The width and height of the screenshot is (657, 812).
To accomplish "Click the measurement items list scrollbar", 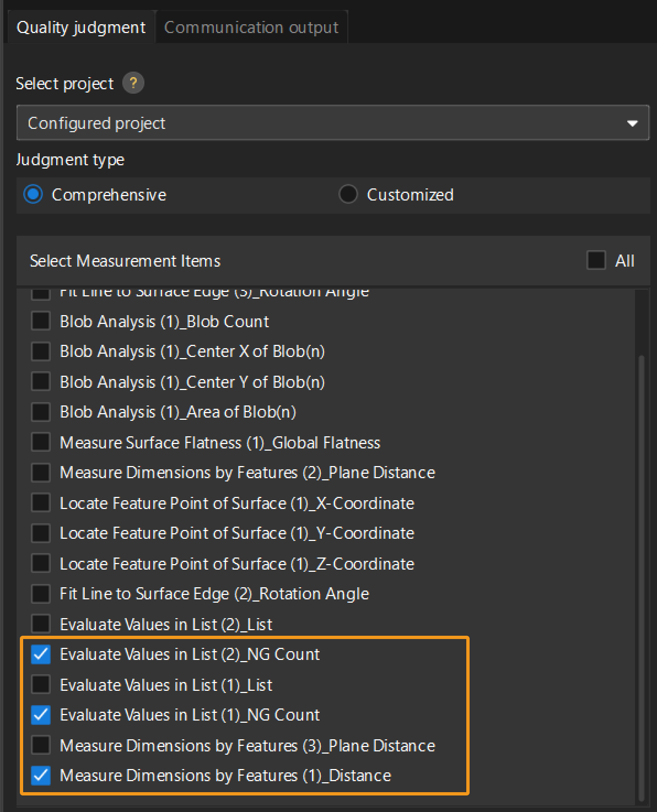I will coord(640,551).
